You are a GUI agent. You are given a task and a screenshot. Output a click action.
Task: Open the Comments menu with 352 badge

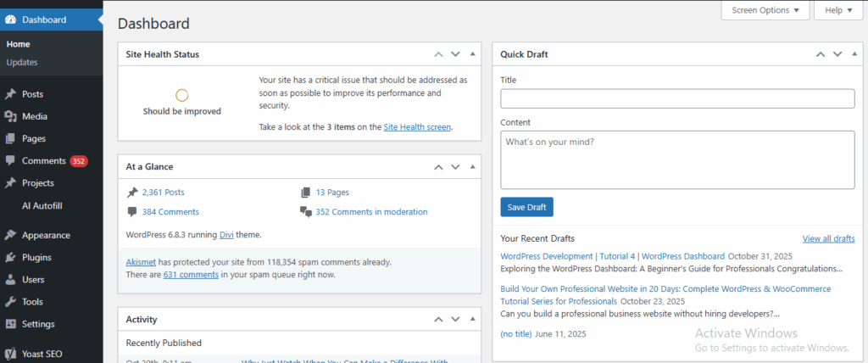[44, 161]
